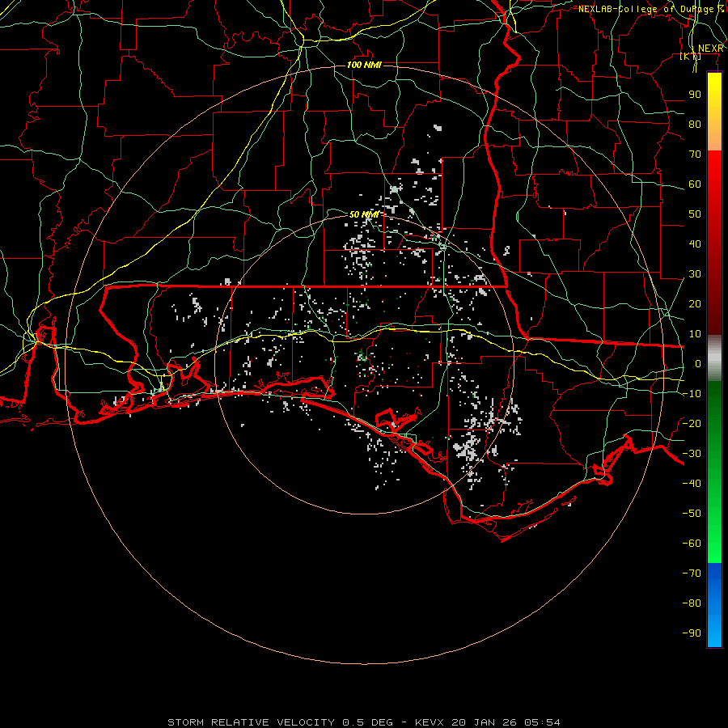Pick the blue band at scale bottom

714,605
